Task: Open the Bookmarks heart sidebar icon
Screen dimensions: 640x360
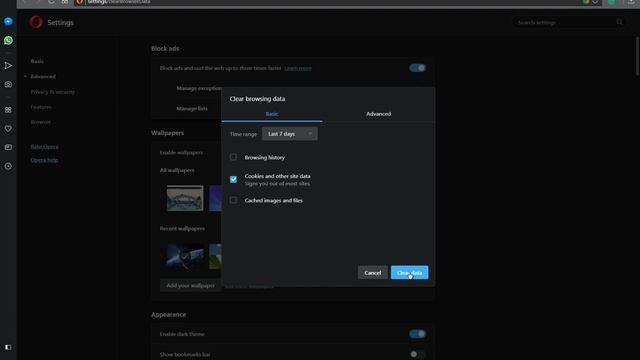Action: [x=8, y=129]
